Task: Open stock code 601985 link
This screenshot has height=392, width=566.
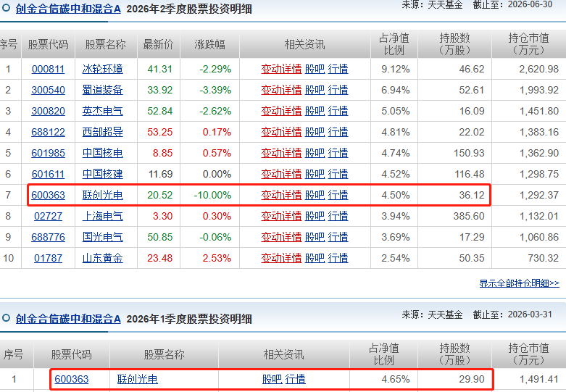Action: coord(48,153)
